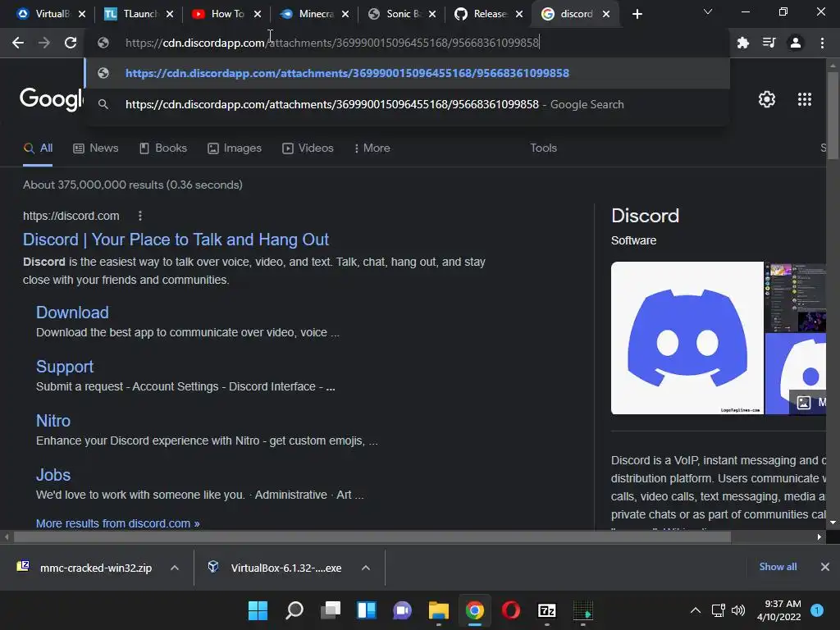Image resolution: width=840 pixels, height=630 pixels.
Task: Click the vertical scrollbar thumb
Action: point(833,115)
